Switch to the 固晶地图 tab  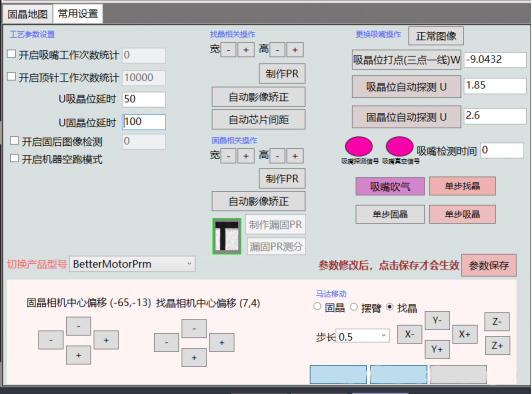[27, 14]
